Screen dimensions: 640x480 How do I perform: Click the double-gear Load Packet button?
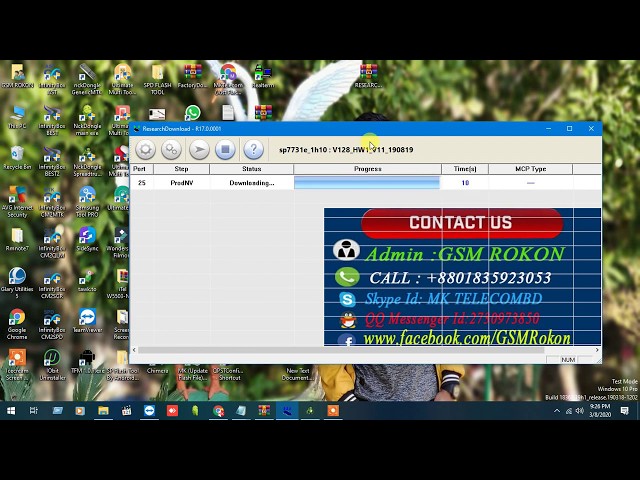(171, 149)
